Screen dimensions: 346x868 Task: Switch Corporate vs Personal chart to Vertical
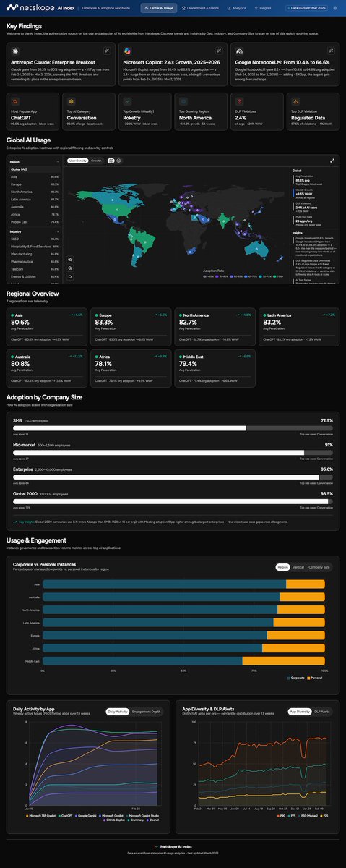point(298,568)
